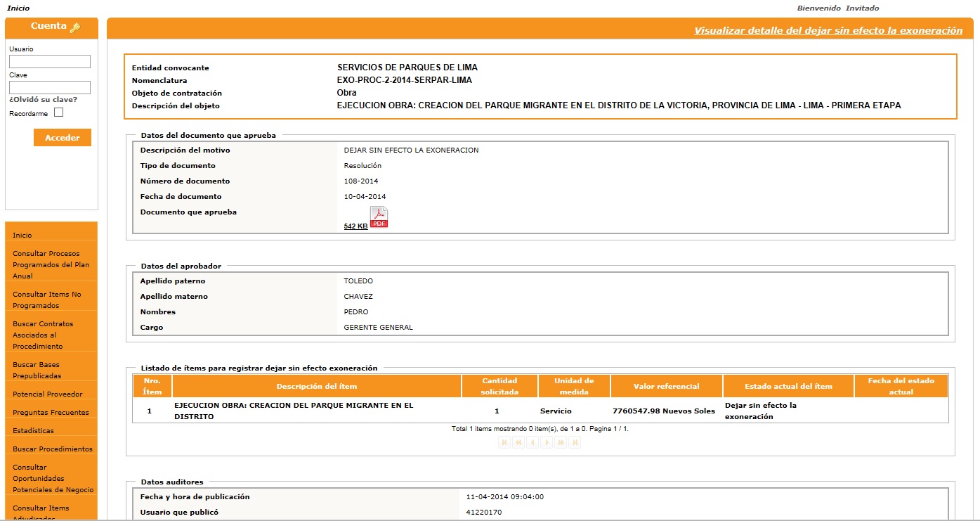Click the reason 'DEJAR SIN EFECTO LA EXONERACION'

coord(412,150)
